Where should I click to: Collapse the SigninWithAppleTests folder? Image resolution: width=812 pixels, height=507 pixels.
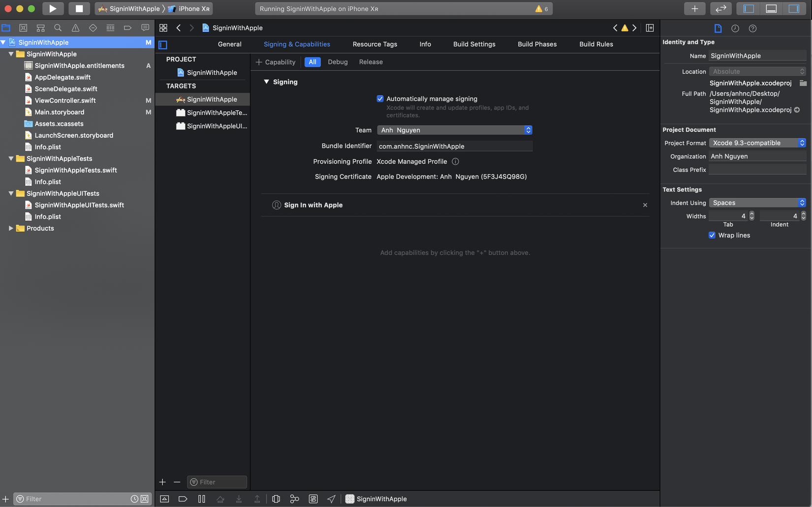coord(11,159)
